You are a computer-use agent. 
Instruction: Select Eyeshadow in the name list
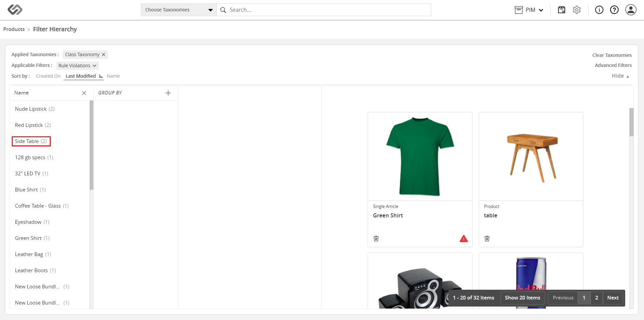coord(32,222)
